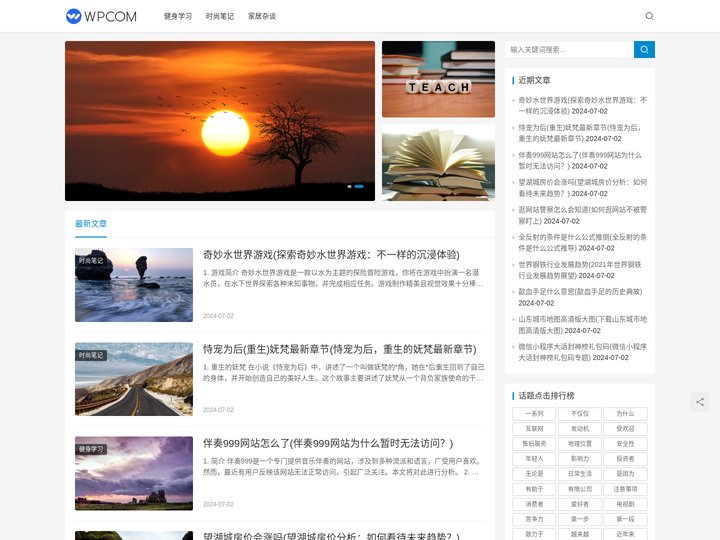Click the 发动机 topic tag

(x=579, y=429)
